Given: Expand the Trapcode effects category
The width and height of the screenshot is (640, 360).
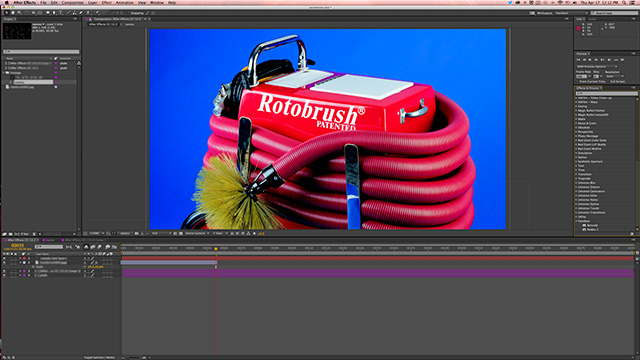Looking at the screenshot, I should pos(576,178).
